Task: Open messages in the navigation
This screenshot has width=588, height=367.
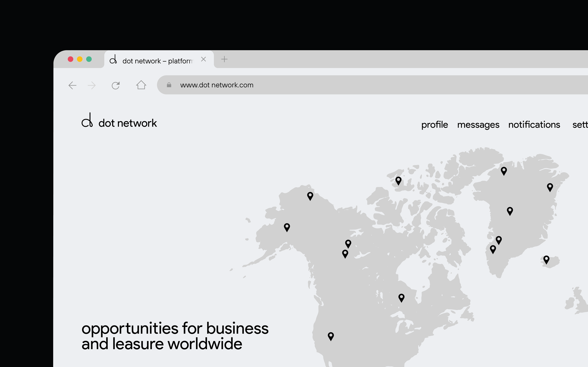Action: click(478, 125)
